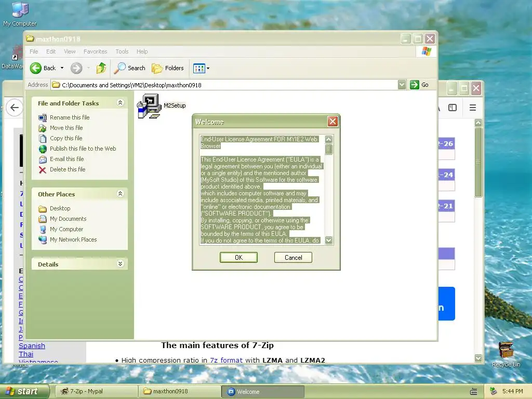Open the Thai link in Mypal page

coord(26,354)
